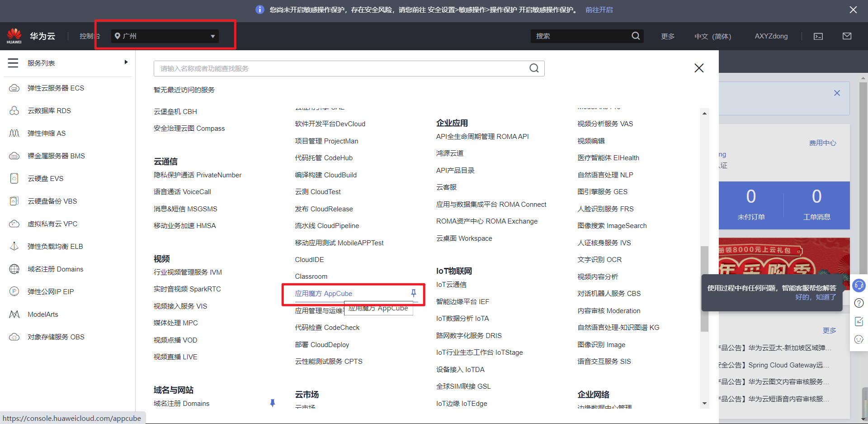Click 更多 announcements link on right
The width and height of the screenshot is (868, 424).
829,330
